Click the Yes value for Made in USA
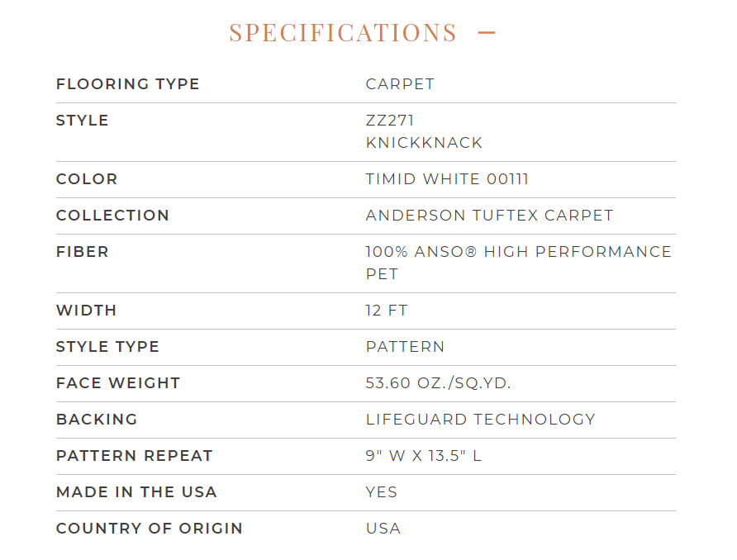Image resolution: width=737 pixels, height=560 pixels. (381, 492)
